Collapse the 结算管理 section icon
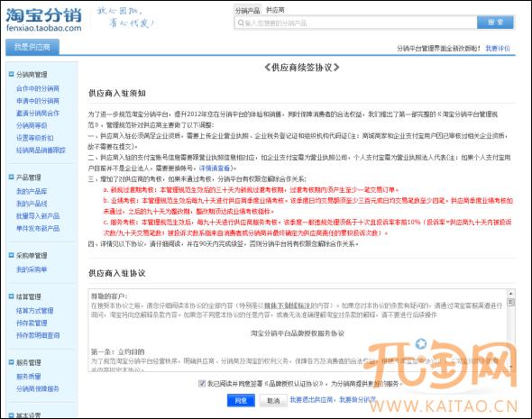Screen dimensions: 532x419 point(11,296)
